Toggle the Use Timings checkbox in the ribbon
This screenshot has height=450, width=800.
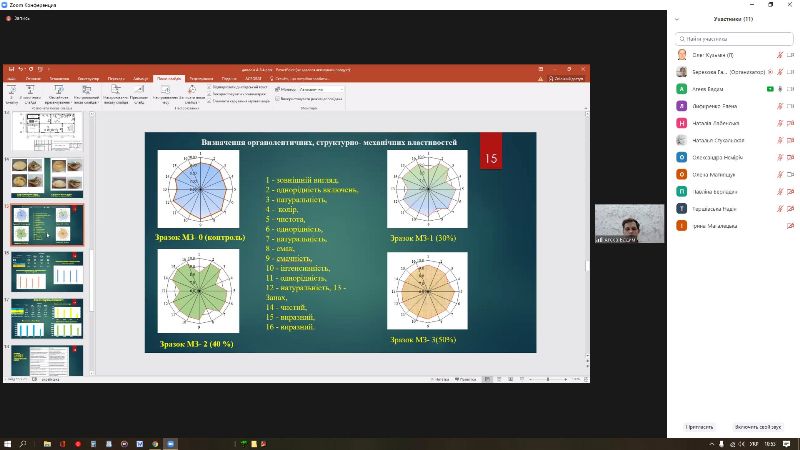point(209,94)
